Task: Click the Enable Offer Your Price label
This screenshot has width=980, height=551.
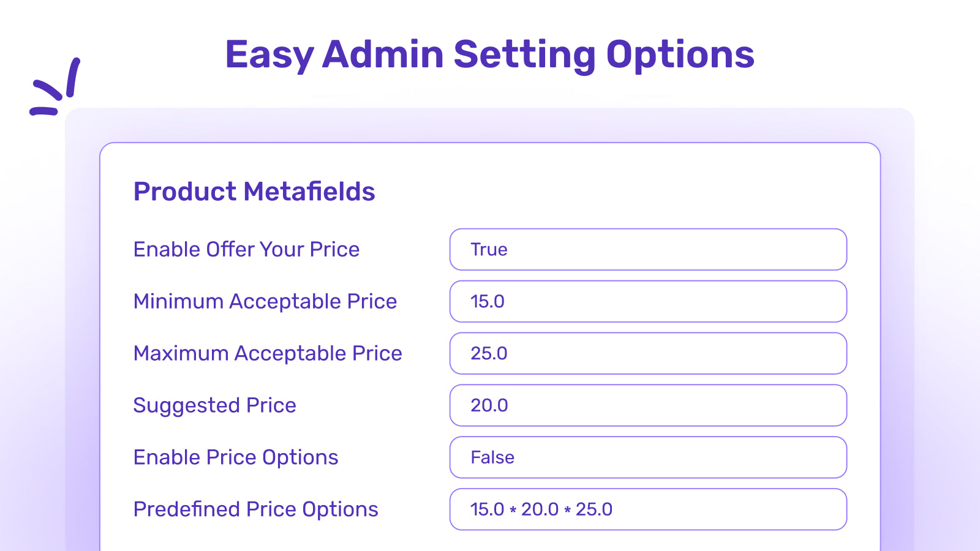Action: [x=246, y=250]
